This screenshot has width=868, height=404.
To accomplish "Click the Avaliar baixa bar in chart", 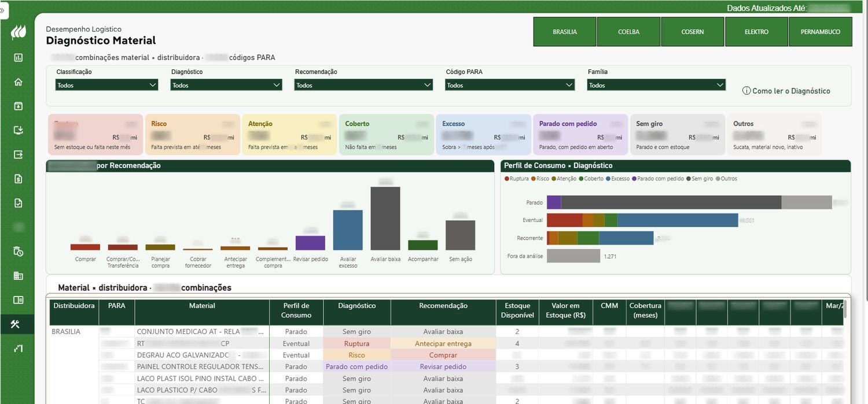I will (385, 218).
